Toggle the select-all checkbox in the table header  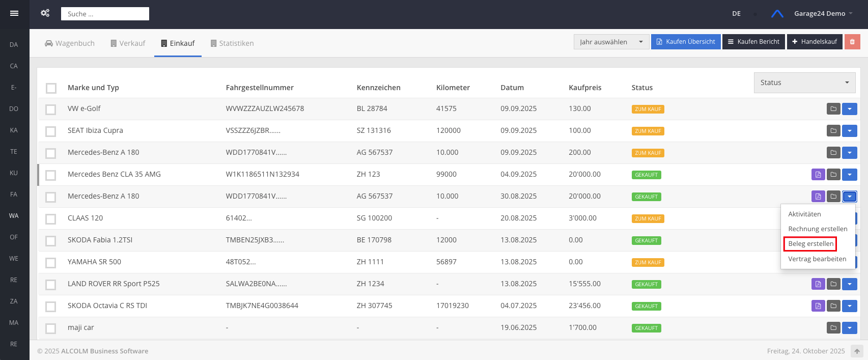[51, 88]
